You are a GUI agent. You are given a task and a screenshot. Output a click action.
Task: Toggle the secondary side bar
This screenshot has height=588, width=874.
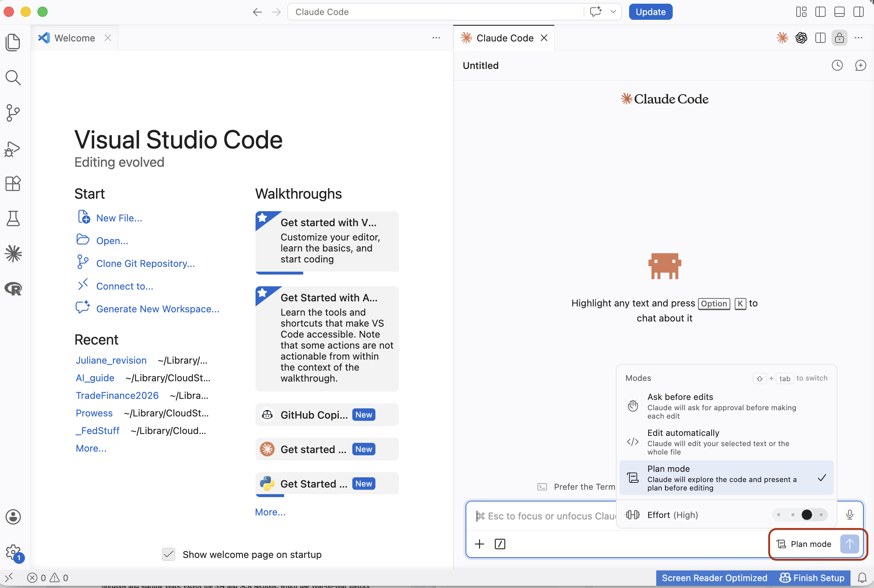859,12
